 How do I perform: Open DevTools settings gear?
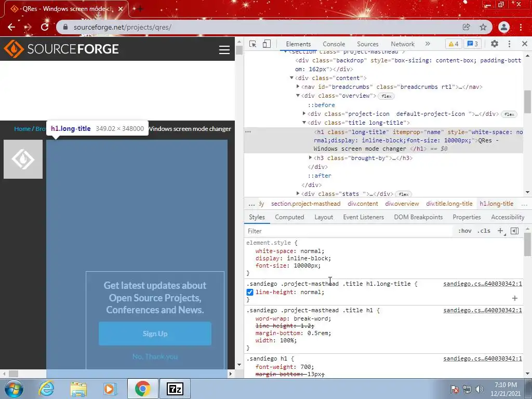[x=495, y=44]
